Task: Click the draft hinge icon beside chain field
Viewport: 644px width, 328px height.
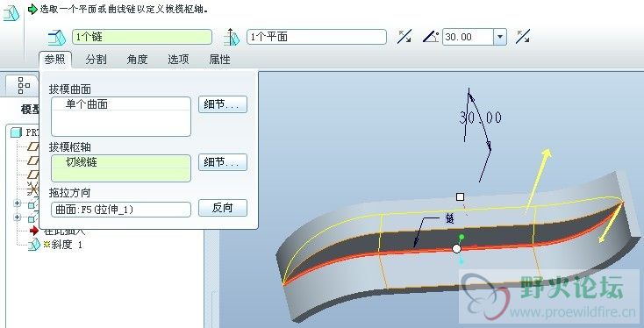Action: click(x=57, y=38)
